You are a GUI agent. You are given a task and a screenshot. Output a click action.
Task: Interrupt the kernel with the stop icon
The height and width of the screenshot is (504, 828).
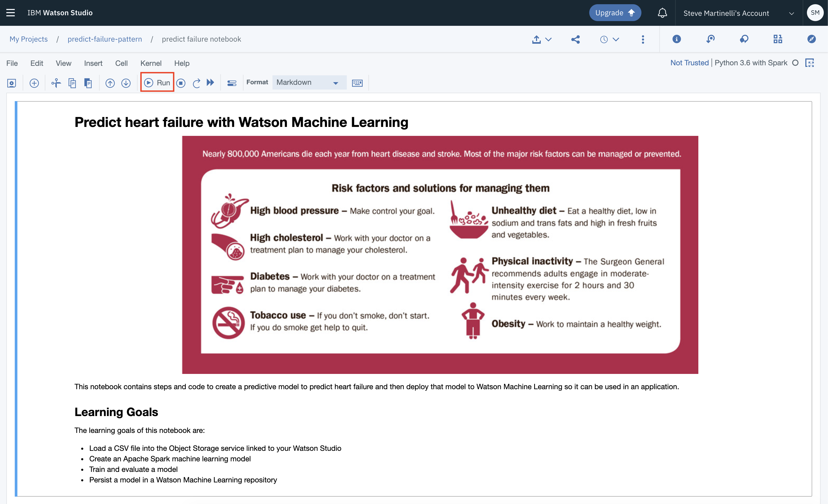(181, 83)
